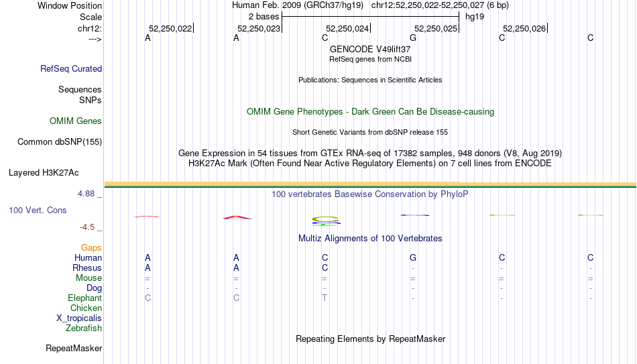Click Publications: Sequences in Scientific Articles title
This screenshot has height=364, width=637.
370,80
